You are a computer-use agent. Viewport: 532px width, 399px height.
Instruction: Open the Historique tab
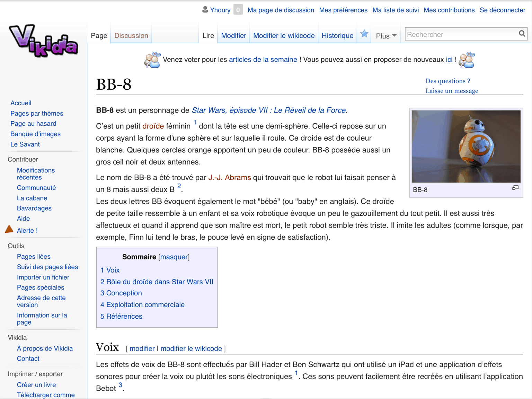point(337,36)
